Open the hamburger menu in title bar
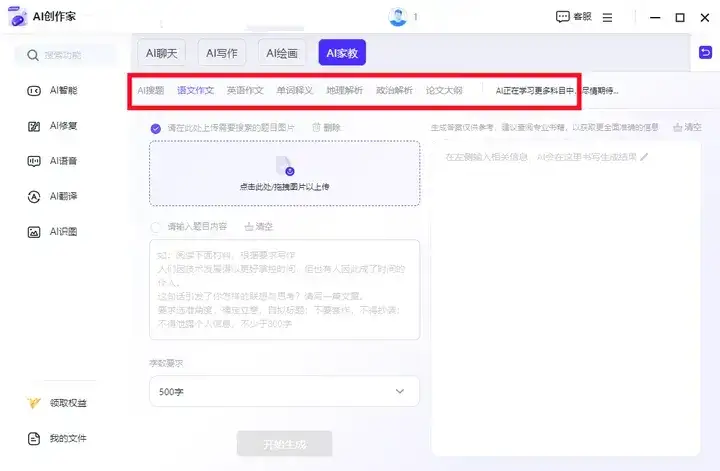Image resolution: width=720 pixels, height=471 pixels. (607, 17)
